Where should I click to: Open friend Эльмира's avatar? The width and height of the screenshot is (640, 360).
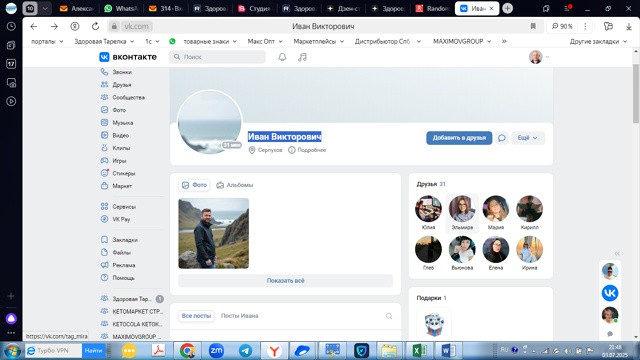tap(462, 209)
